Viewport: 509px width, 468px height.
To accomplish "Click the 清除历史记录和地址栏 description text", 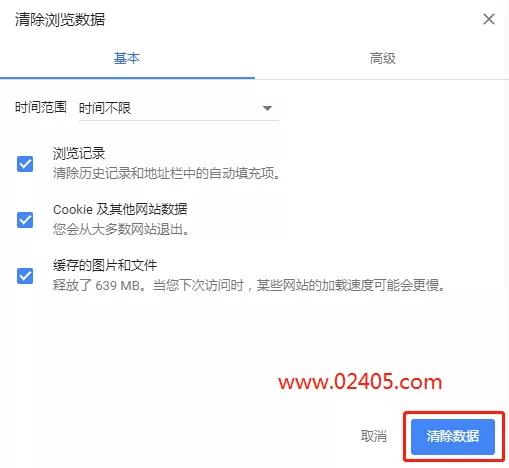I will click(x=167, y=173).
